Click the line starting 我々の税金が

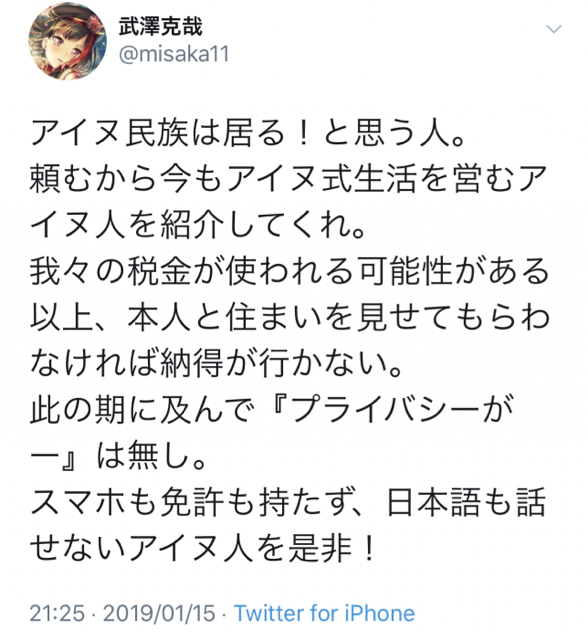tap(289, 271)
